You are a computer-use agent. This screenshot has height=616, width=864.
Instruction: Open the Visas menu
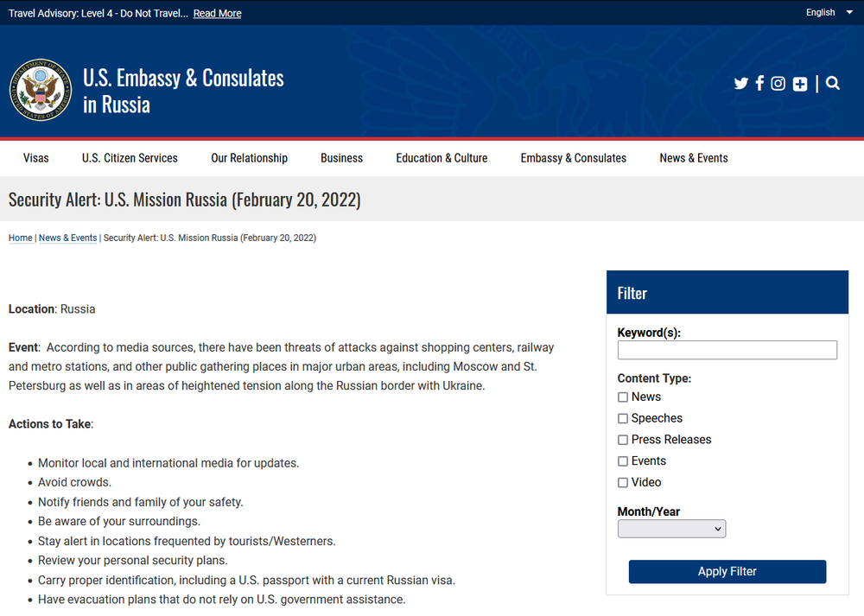[x=36, y=158]
